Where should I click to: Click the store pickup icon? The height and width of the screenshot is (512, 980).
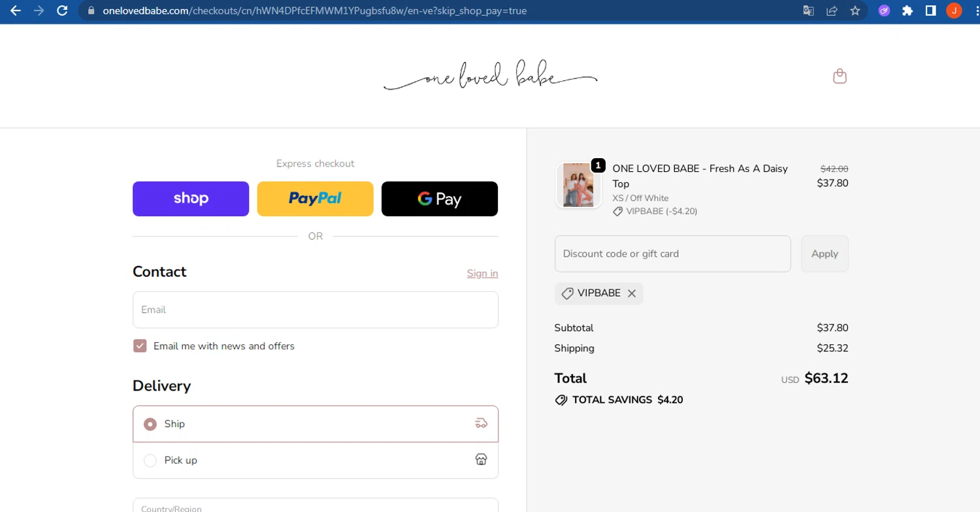point(481,460)
